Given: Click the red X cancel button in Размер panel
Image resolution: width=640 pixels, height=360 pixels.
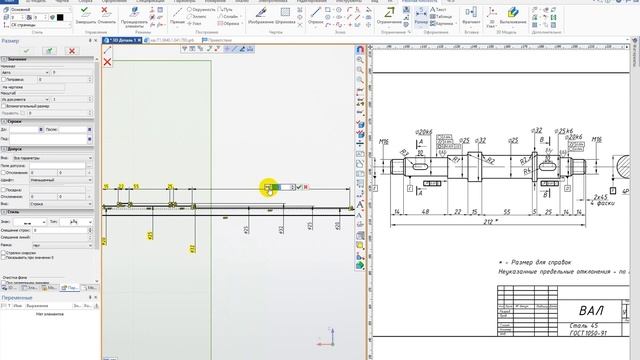Looking at the screenshot, I should point(72,51).
